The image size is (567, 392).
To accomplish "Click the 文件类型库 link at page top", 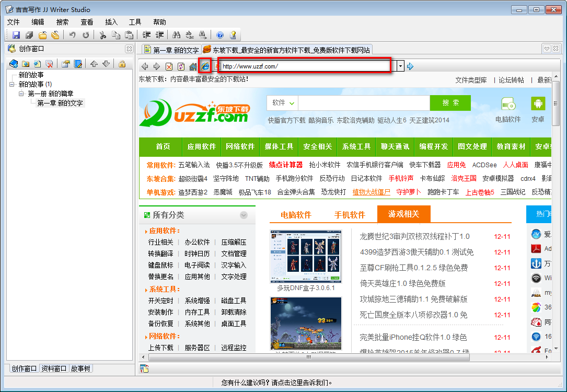I will [x=471, y=80].
